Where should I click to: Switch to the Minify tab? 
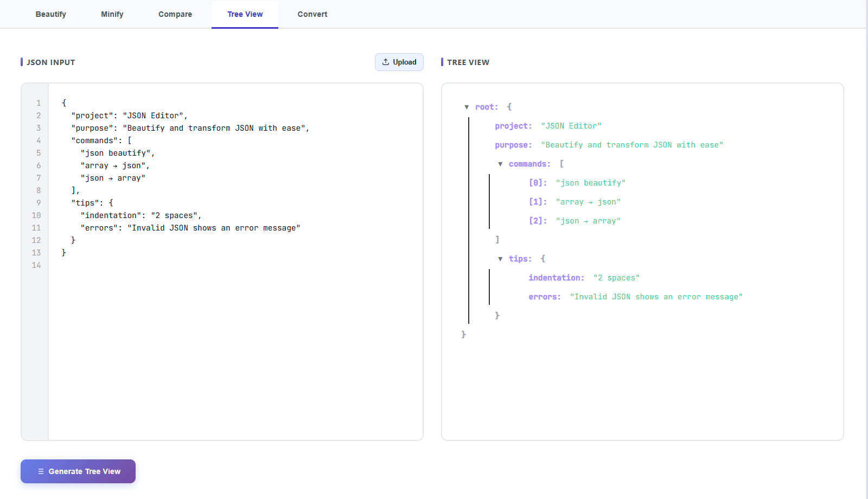pos(112,14)
